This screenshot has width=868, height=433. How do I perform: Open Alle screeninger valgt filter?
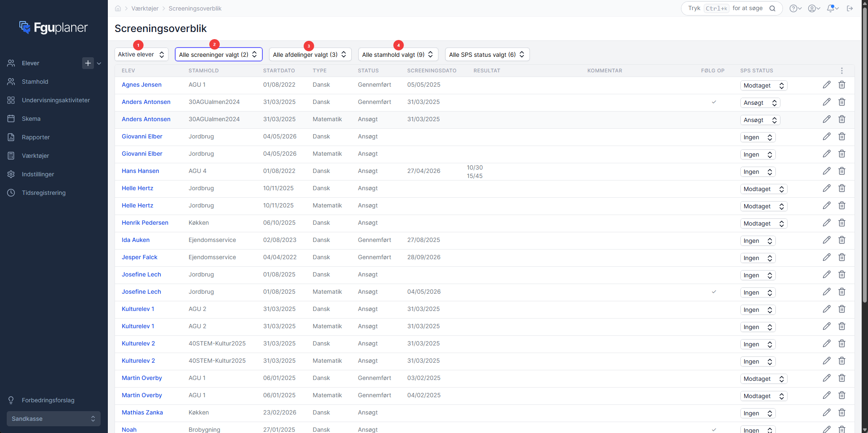219,54
